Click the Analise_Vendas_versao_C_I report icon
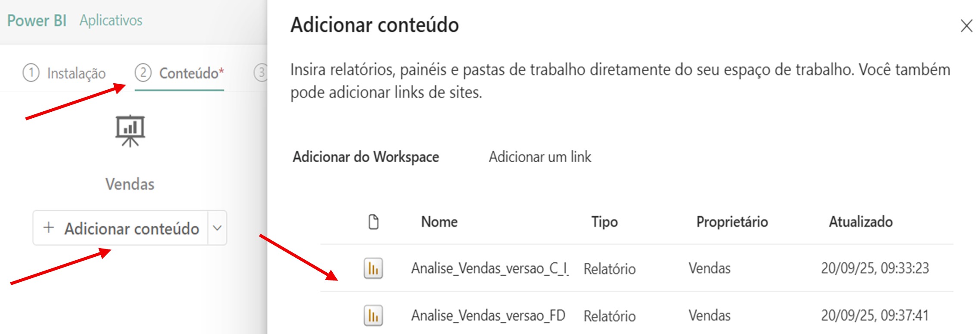This screenshot has width=980, height=334. 373,268
